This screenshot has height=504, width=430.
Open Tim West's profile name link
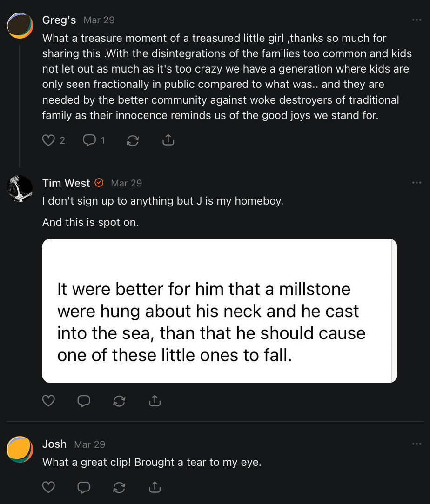pos(66,183)
